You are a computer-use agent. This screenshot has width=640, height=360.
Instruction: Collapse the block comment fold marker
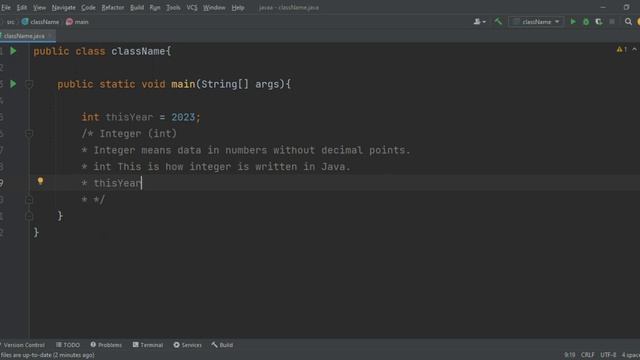[x=29, y=133]
